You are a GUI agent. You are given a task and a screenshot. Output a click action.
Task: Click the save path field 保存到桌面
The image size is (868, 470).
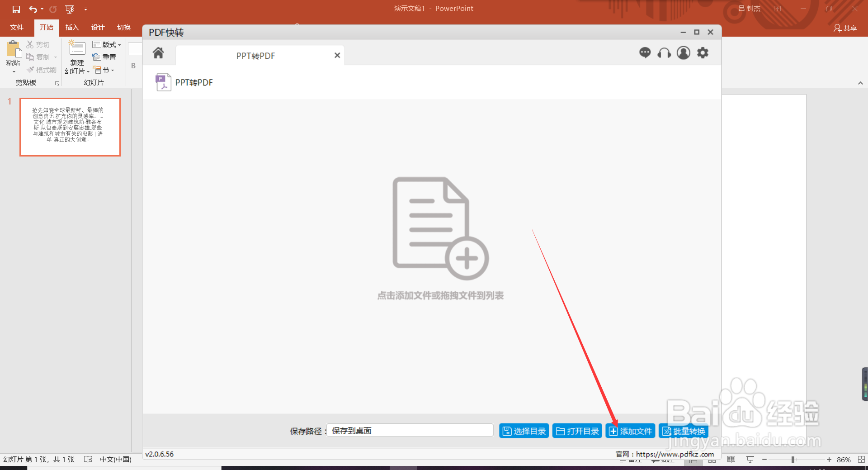click(410, 430)
